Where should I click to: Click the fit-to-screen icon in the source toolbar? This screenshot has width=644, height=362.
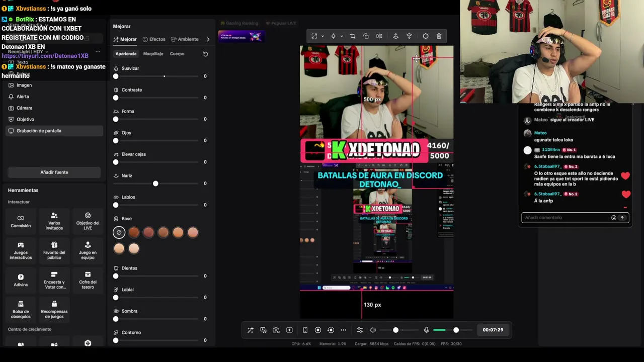(x=314, y=36)
